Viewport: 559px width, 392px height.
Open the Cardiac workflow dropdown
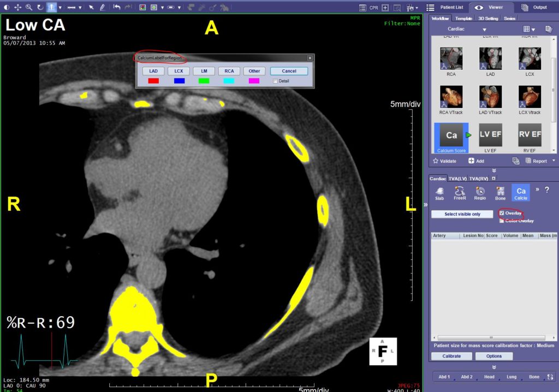point(485,29)
